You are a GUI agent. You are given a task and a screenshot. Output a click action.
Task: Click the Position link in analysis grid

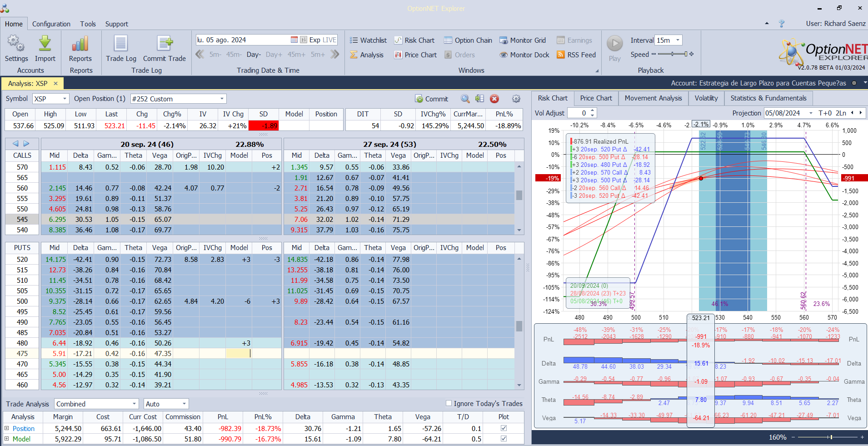tap(24, 428)
